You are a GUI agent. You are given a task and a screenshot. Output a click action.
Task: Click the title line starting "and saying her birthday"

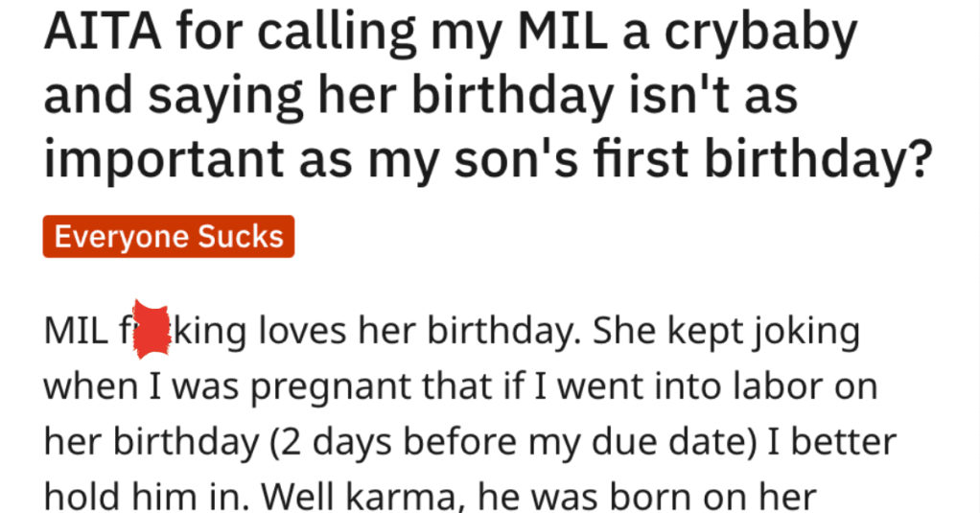pos(421,96)
